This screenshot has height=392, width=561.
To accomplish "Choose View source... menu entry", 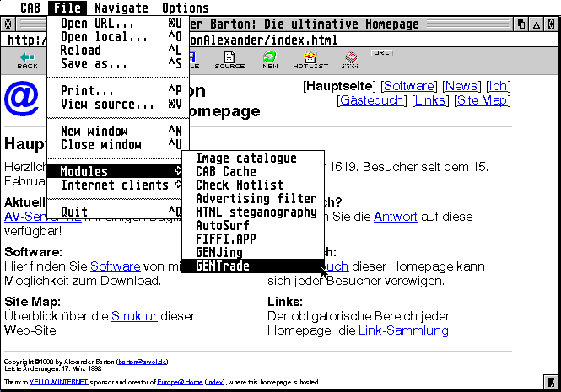I will pyautogui.click(x=118, y=104).
